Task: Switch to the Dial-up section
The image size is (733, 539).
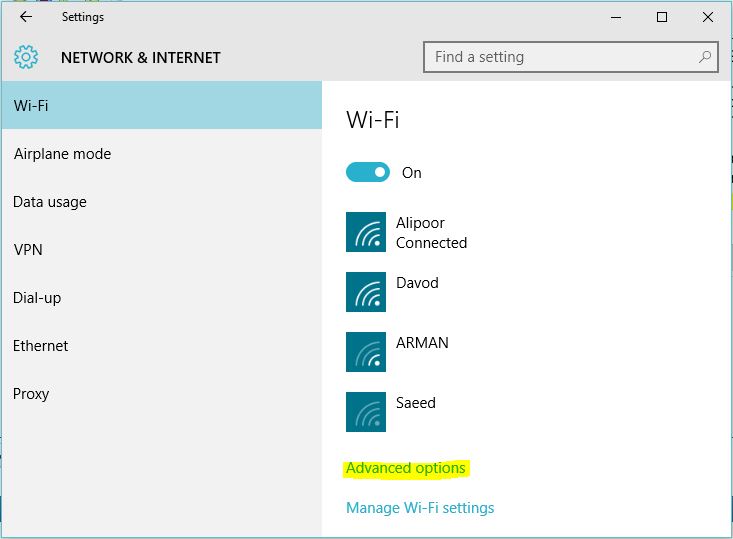Action: coord(38,298)
